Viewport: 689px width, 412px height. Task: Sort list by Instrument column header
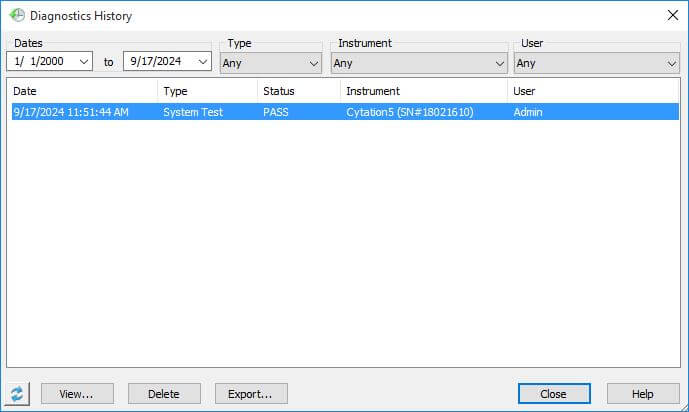click(x=423, y=91)
